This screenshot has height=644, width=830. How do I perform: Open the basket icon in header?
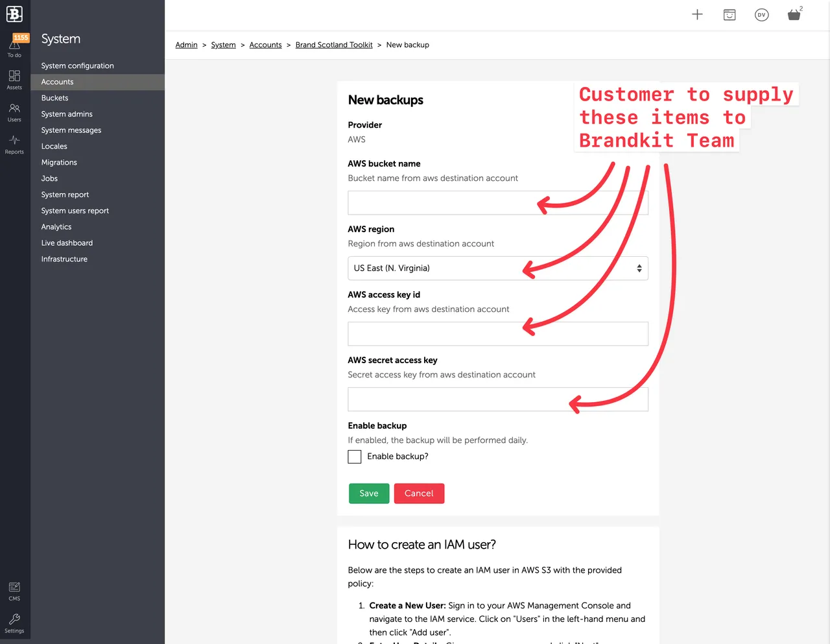pyautogui.click(x=794, y=15)
